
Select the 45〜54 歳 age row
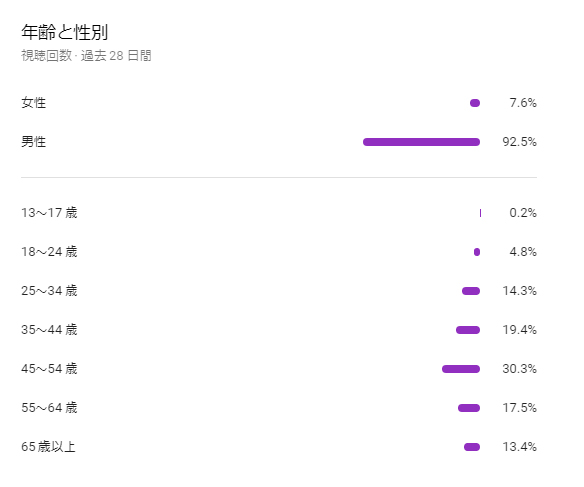(x=279, y=369)
